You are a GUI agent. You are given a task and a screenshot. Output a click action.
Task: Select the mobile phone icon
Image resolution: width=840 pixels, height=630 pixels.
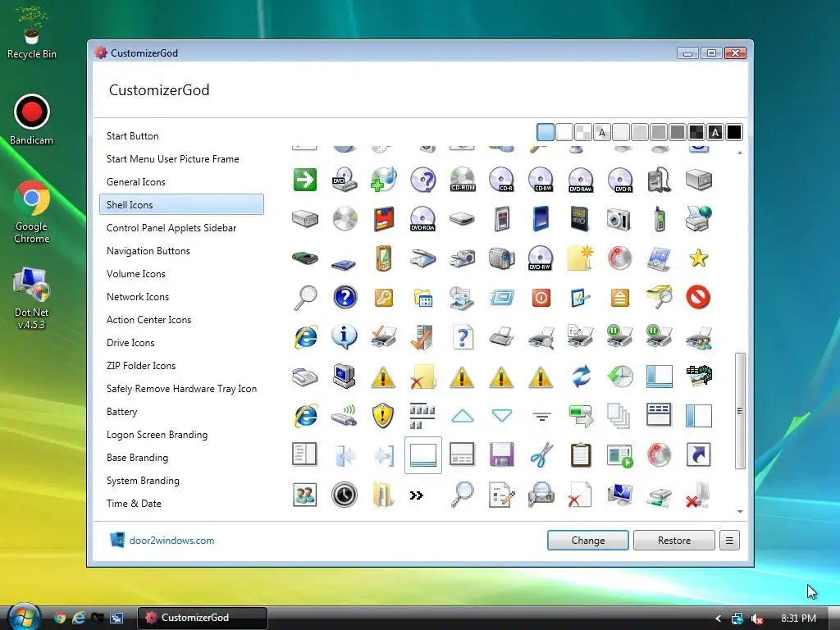coord(660,219)
